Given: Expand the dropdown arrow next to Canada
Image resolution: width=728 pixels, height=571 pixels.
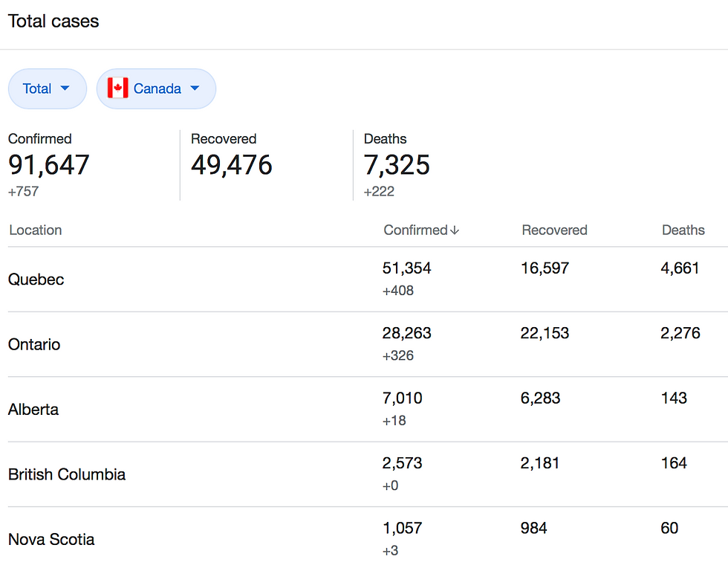Looking at the screenshot, I should point(195,88).
